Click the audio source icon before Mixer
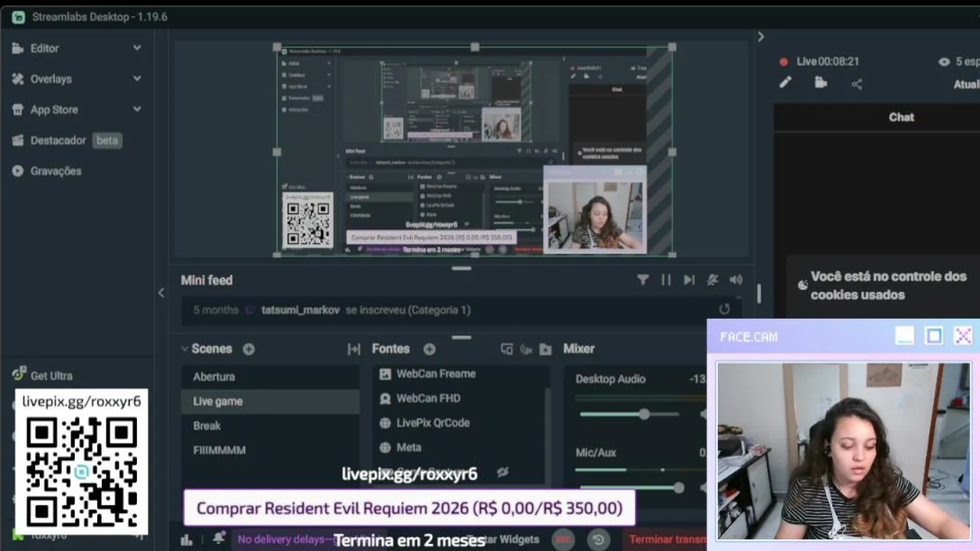Screen dimensions: 980x551 526,349
